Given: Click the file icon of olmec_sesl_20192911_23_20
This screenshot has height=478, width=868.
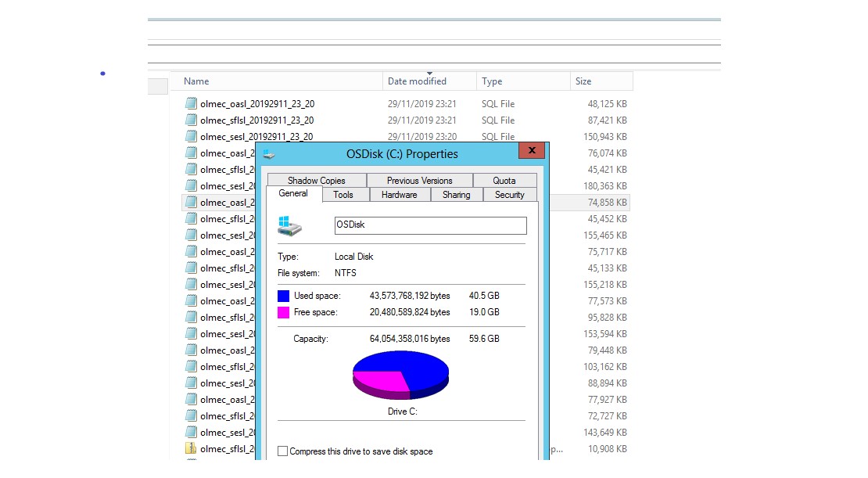Looking at the screenshot, I should [191, 136].
